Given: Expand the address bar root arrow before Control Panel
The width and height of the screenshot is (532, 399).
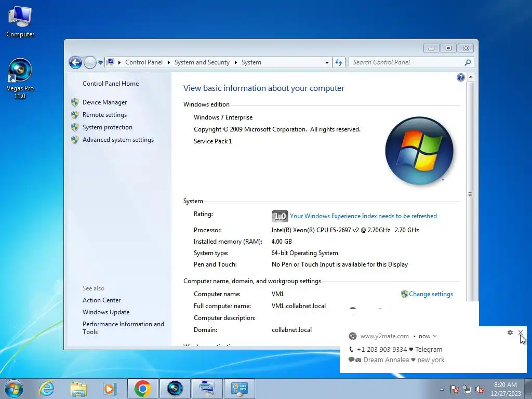Looking at the screenshot, I should 119,62.
